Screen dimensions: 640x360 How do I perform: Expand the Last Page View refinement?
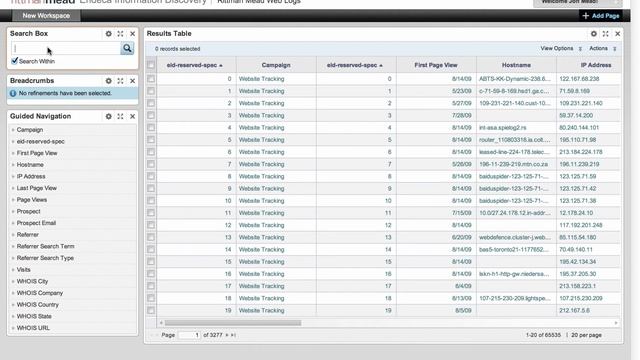click(36, 188)
